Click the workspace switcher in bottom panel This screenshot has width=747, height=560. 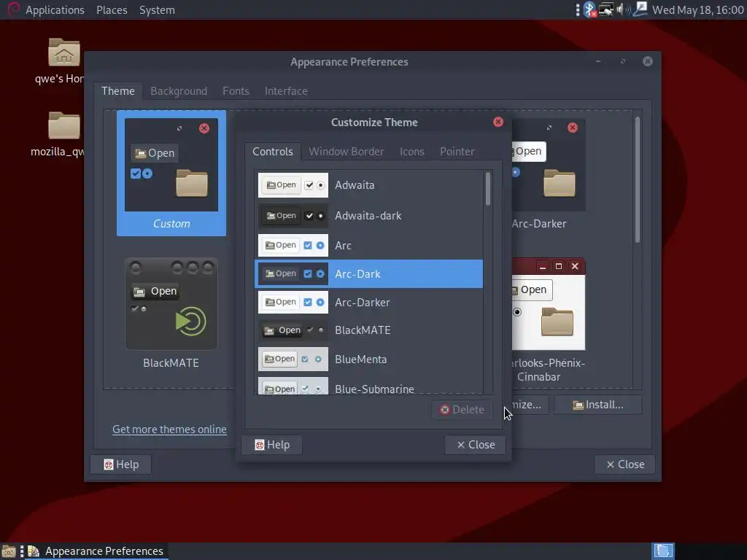(663, 551)
